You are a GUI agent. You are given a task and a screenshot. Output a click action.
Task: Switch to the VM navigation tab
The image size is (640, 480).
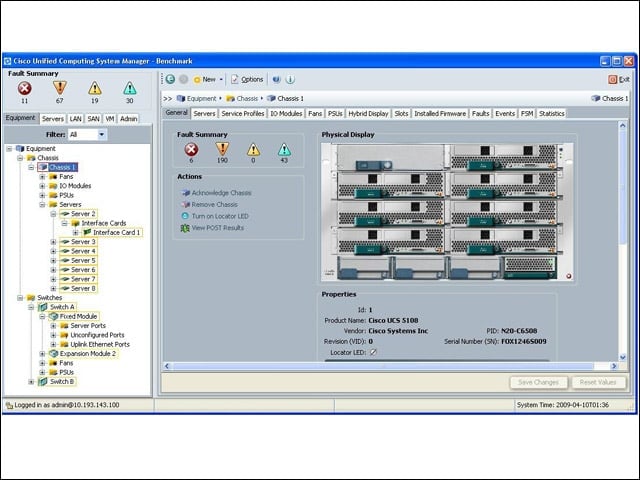pos(110,119)
